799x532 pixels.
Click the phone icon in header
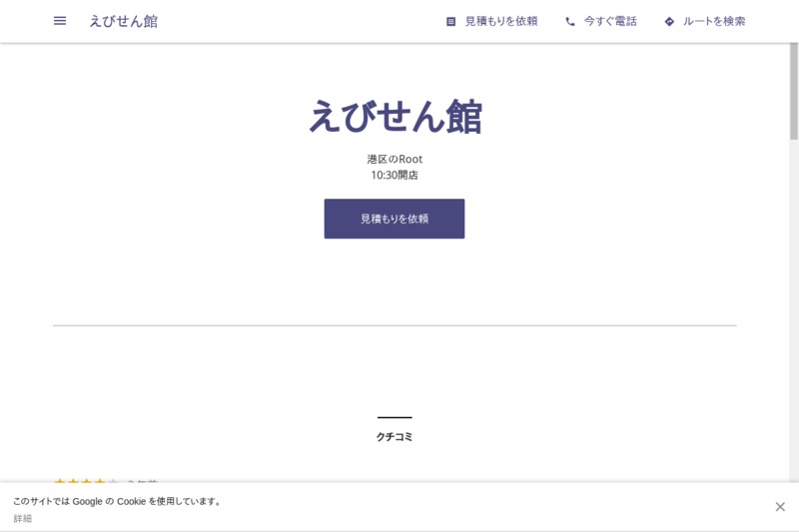[x=570, y=21]
